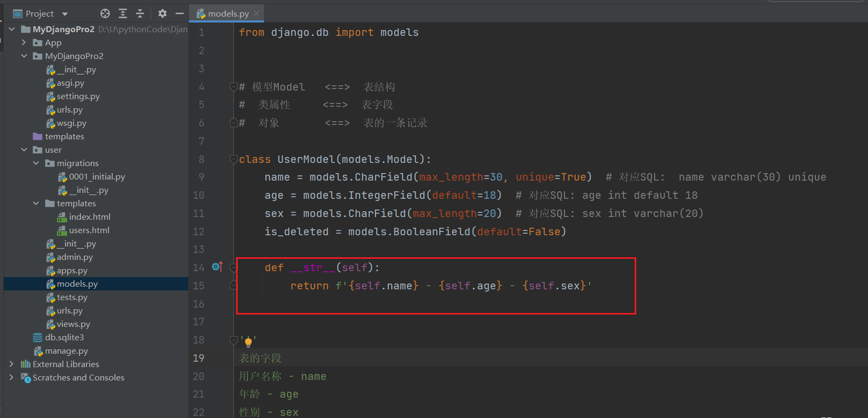Viewport: 868px width, 418px height.
Task: Collapse the inner MyDjangoPro2 package folder
Action: tap(24, 56)
